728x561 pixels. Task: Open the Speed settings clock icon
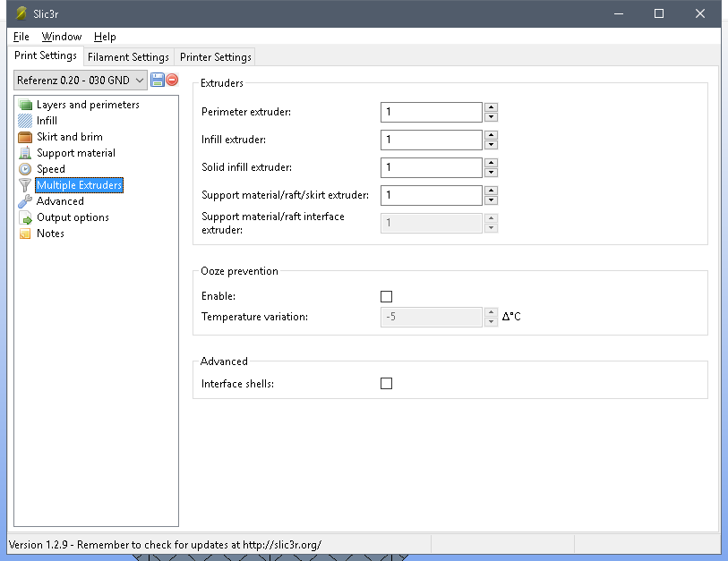click(25, 169)
